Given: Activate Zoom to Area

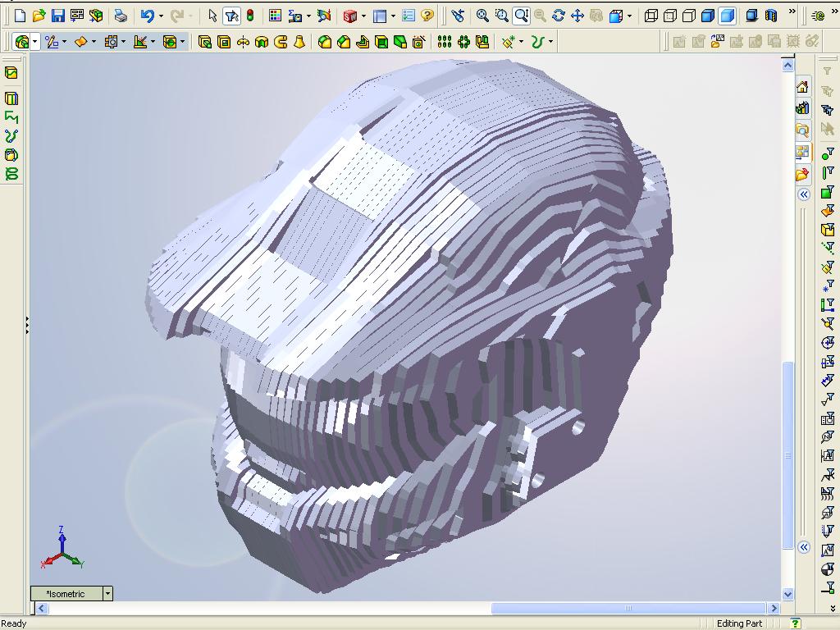Looking at the screenshot, I should pyautogui.click(x=501, y=16).
